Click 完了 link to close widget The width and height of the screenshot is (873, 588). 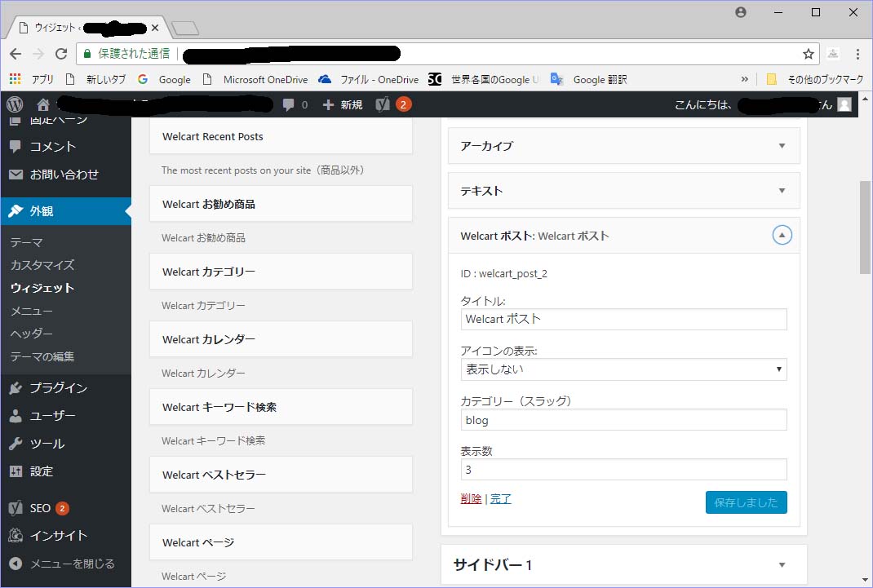point(500,498)
